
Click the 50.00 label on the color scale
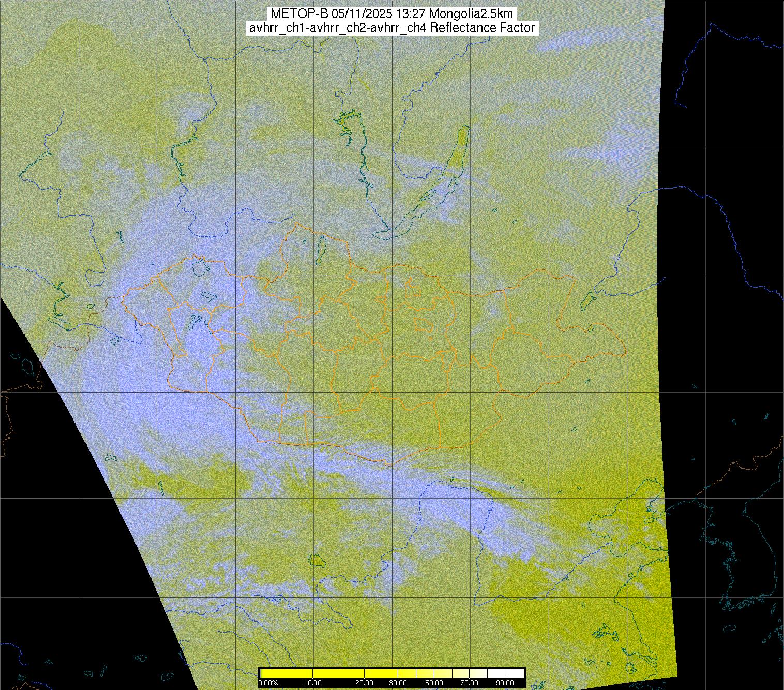coord(434,683)
